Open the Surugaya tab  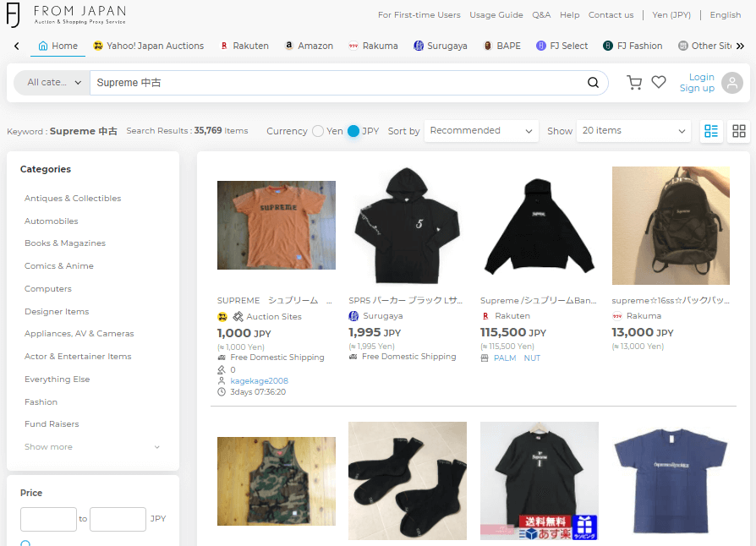point(441,46)
